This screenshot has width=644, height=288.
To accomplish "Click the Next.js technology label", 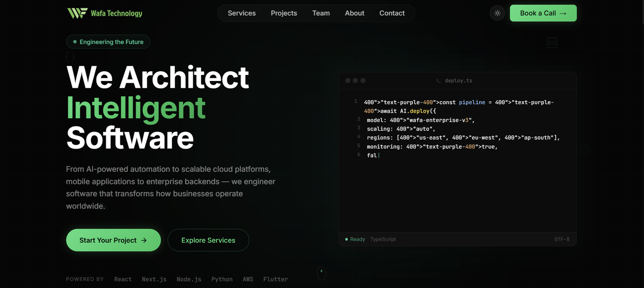I will pos(154,279).
